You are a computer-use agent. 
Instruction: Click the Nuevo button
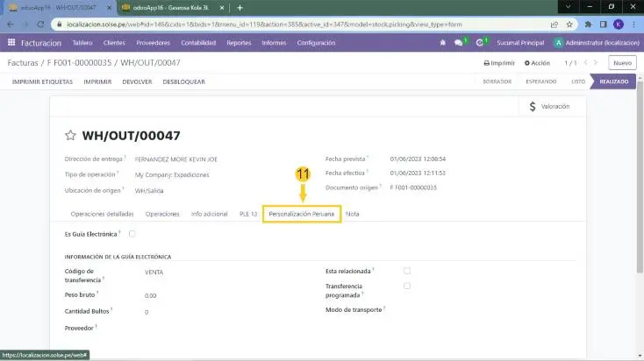(621, 63)
